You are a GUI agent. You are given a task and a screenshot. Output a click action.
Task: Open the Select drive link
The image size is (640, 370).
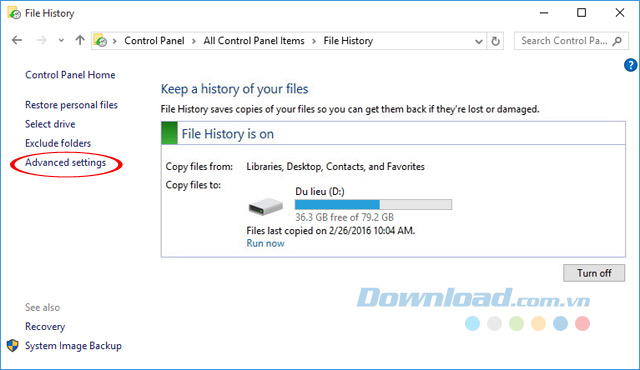pyautogui.click(x=50, y=124)
